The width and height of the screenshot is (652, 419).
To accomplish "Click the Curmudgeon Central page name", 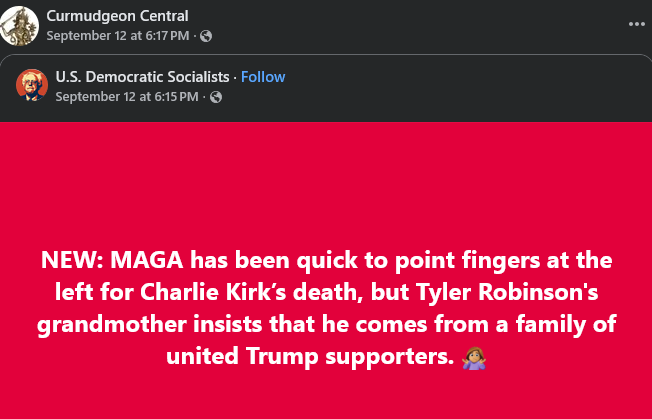I will point(117,16).
